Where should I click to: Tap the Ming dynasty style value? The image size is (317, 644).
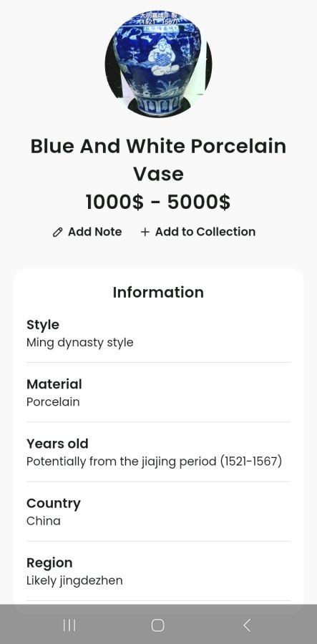coord(80,343)
